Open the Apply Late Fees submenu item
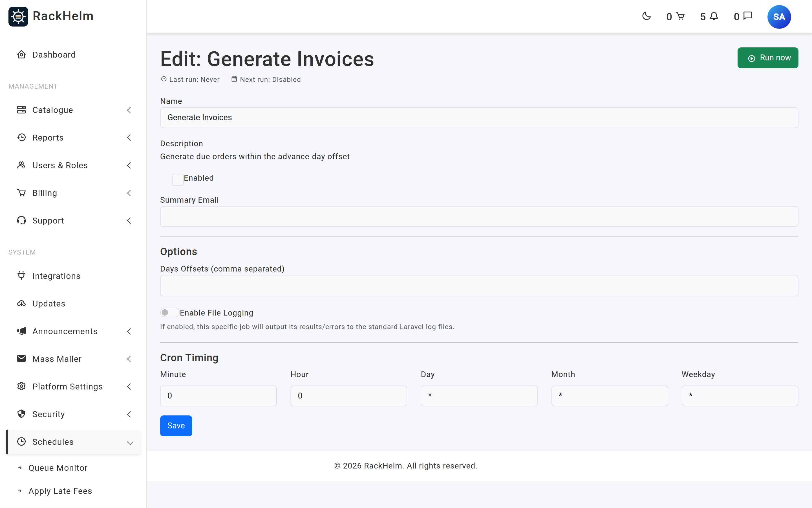 [x=60, y=491]
